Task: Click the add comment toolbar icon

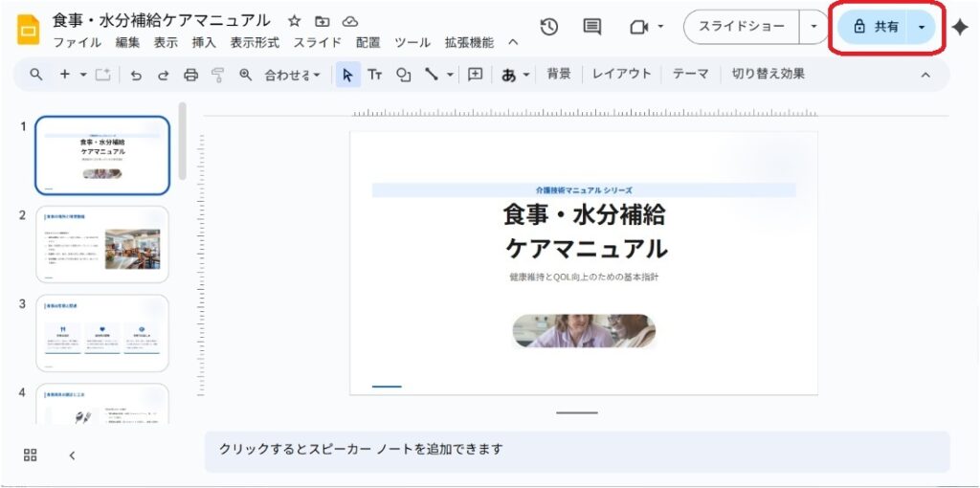Action: [x=476, y=75]
